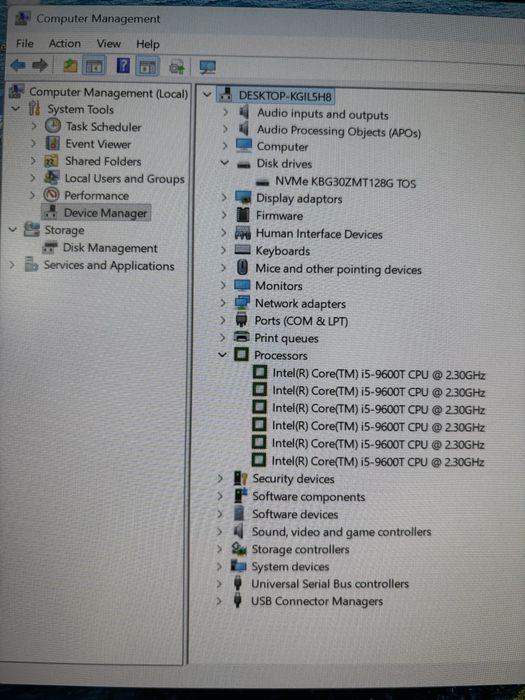Click the blue Help question mark icon
Viewport: 525px width, 700px height.
click(x=123, y=66)
